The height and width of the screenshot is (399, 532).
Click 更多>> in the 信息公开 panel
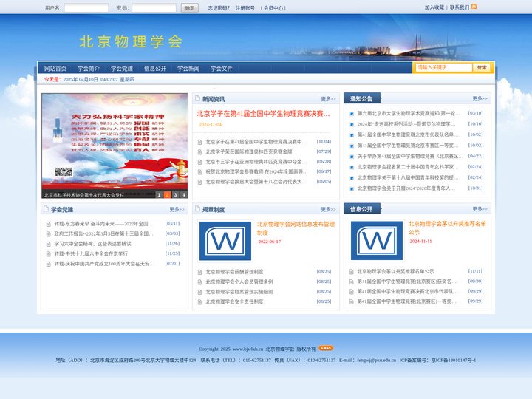coord(480,209)
